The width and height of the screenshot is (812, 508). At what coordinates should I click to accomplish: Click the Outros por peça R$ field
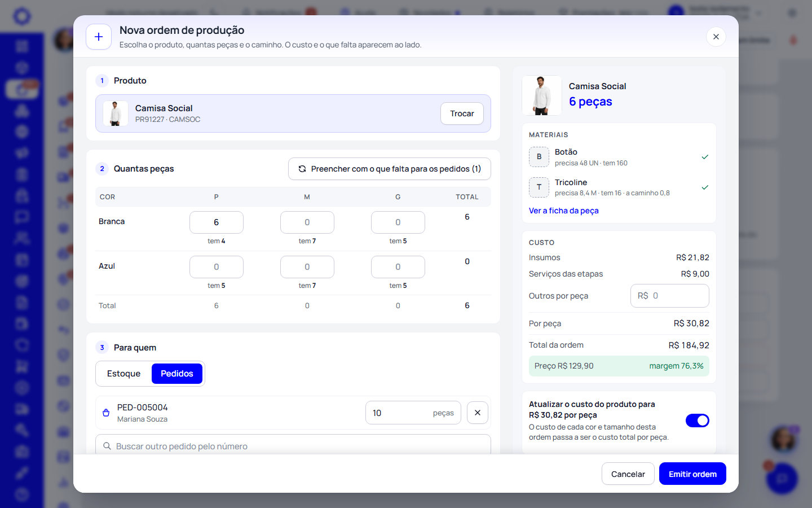(x=670, y=296)
